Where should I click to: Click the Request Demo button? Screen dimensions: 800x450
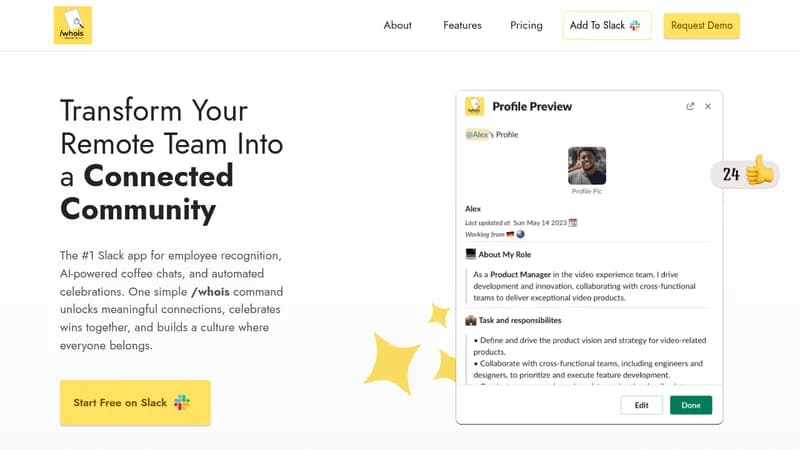point(702,26)
